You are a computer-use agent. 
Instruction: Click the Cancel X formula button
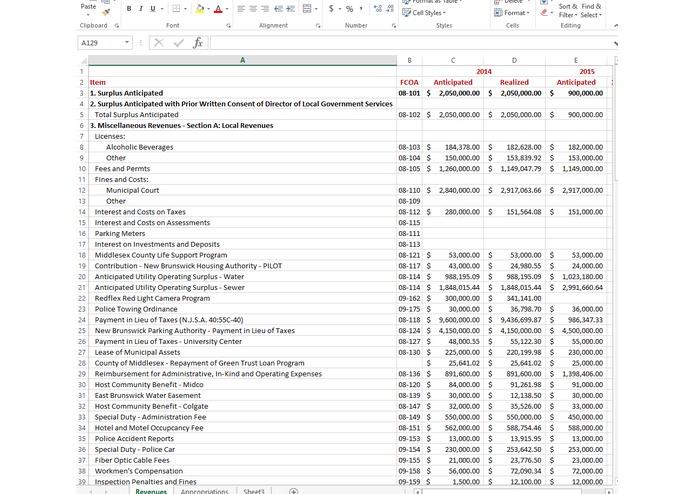159,43
